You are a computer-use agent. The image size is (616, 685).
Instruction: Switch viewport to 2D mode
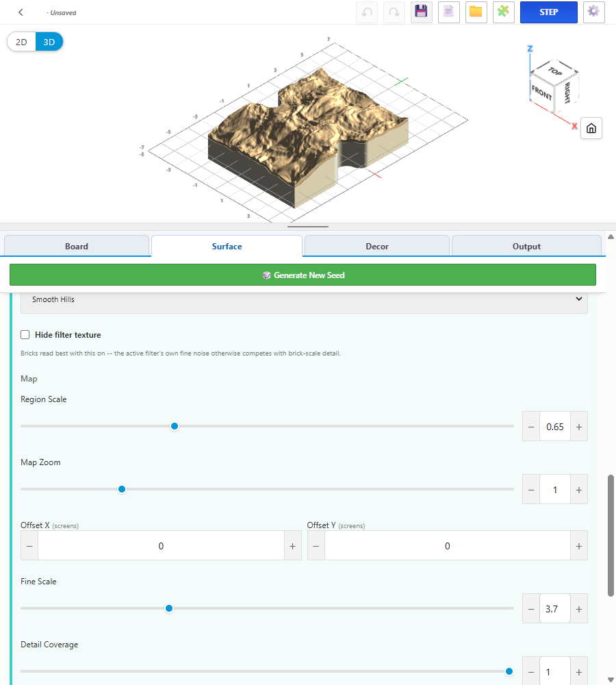[x=21, y=42]
